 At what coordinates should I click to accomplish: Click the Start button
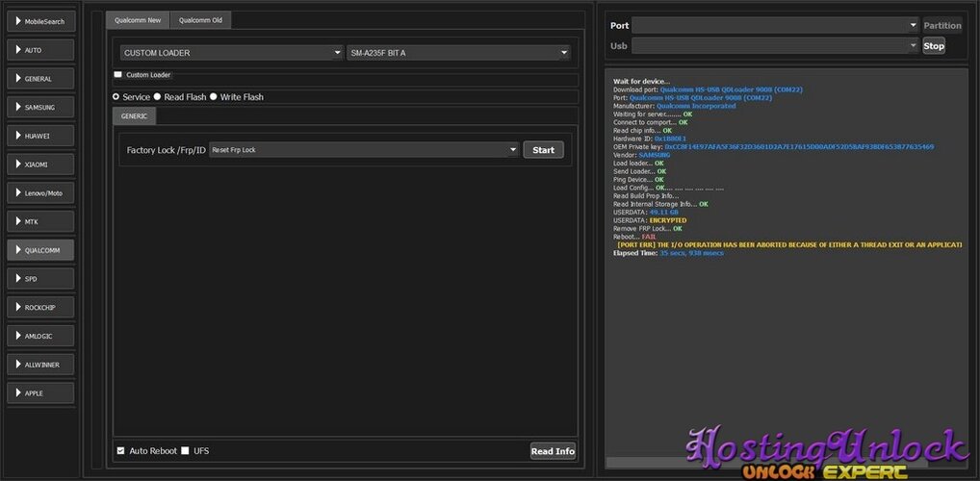point(543,150)
